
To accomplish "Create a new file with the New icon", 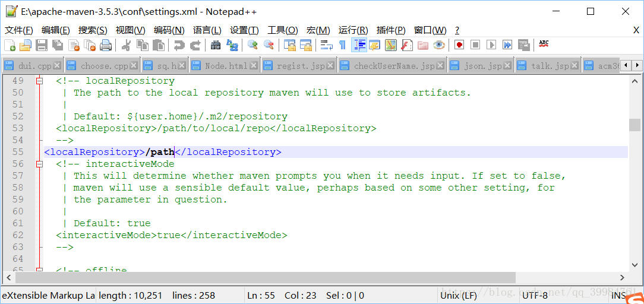I will pos(10,45).
